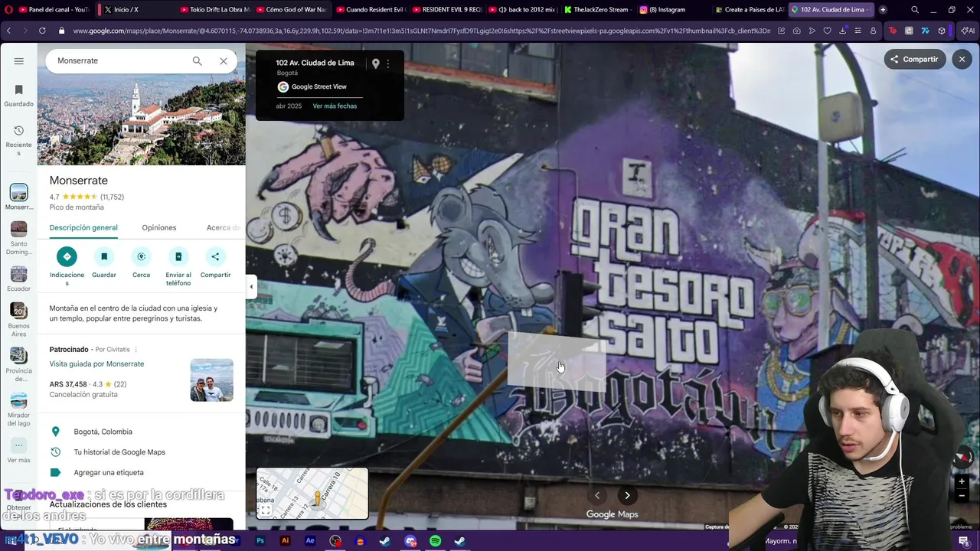Click the search magnifier icon
Screen dimensions: 980x551
pos(197,60)
